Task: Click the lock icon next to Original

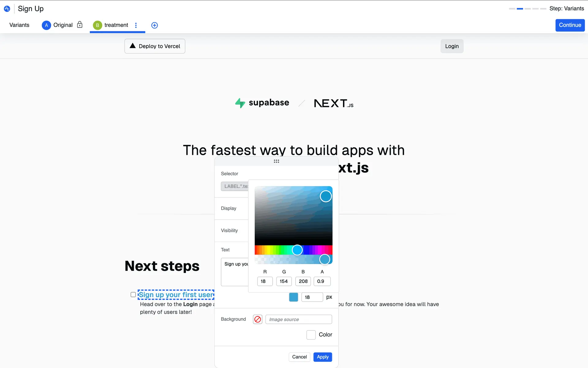Action: pyautogui.click(x=80, y=25)
